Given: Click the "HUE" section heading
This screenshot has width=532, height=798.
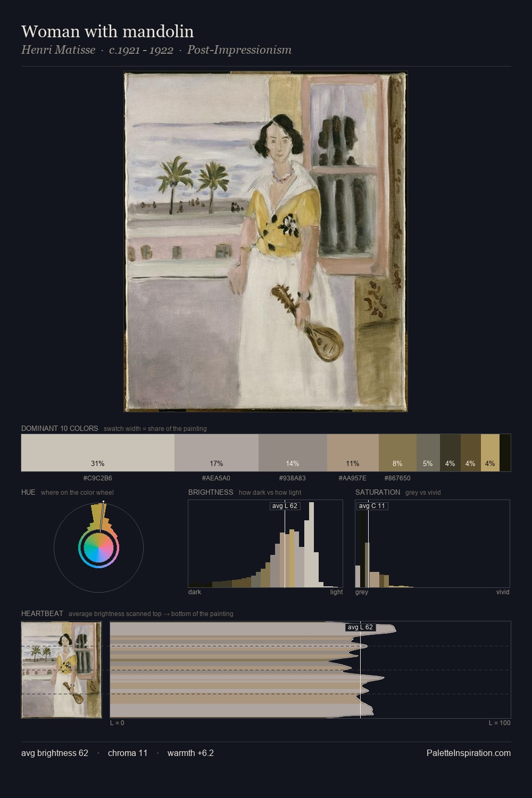Looking at the screenshot, I should [x=28, y=492].
